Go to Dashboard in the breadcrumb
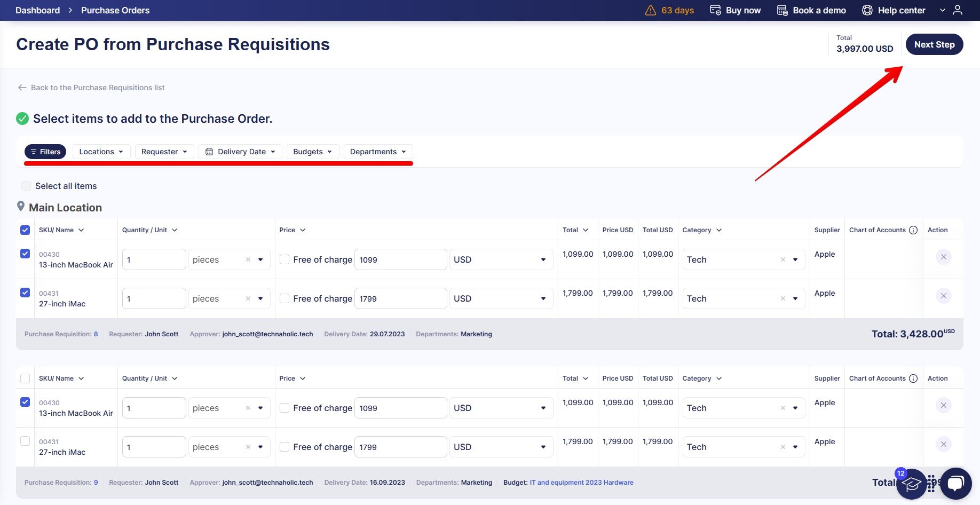 [x=37, y=10]
